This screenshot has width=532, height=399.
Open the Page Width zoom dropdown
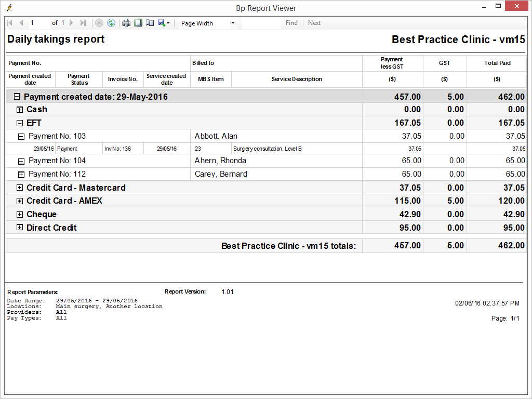(x=208, y=23)
